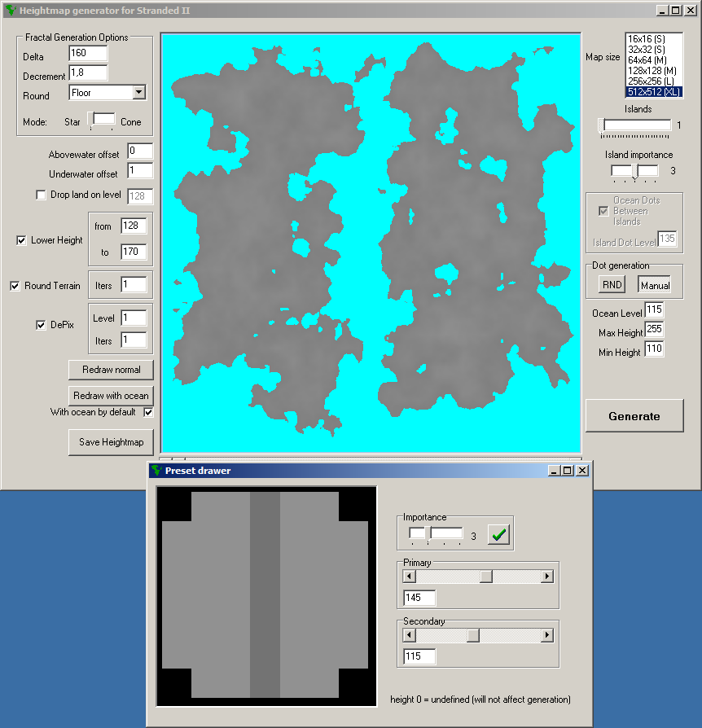Image resolution: width=702 pixels, height=728 pixels.
Task: Click Redraw with ocean button
Action: tap(111, 396)
